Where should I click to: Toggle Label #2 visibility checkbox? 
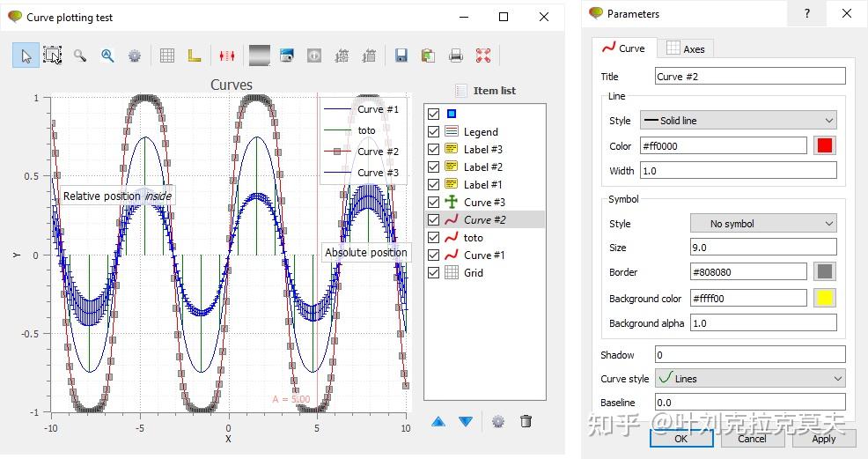tap(433, 167)
